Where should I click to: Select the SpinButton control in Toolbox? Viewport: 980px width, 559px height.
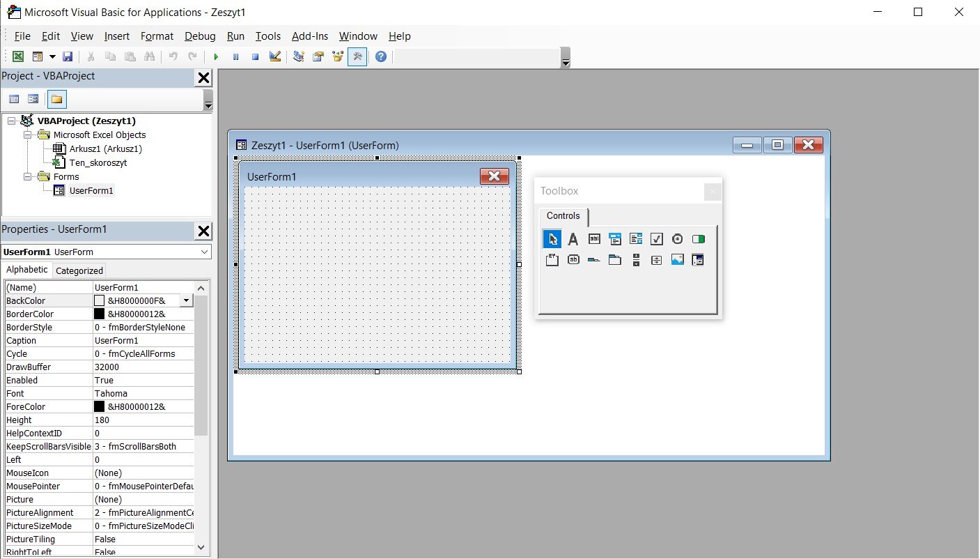(x=656, y=260)
